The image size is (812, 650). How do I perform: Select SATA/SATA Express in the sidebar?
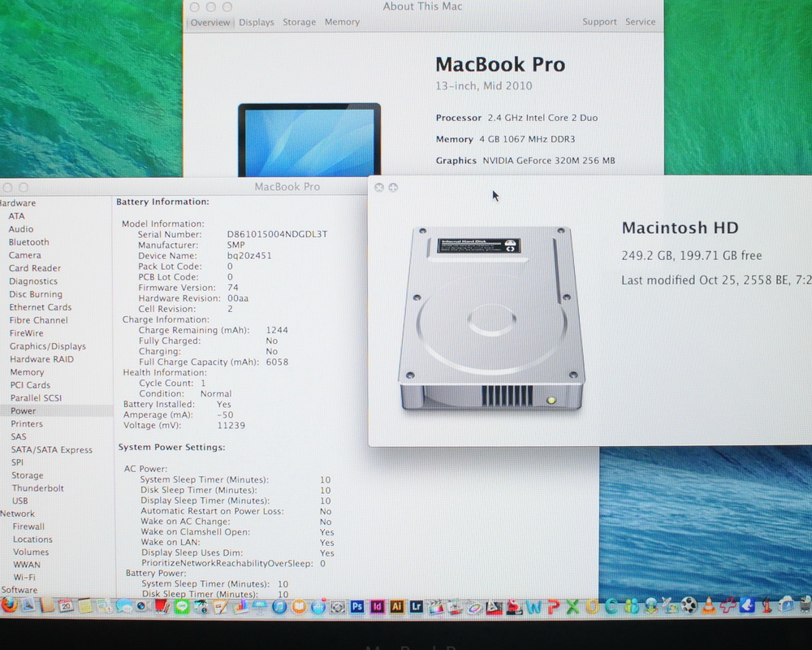(x=52, y=450)
